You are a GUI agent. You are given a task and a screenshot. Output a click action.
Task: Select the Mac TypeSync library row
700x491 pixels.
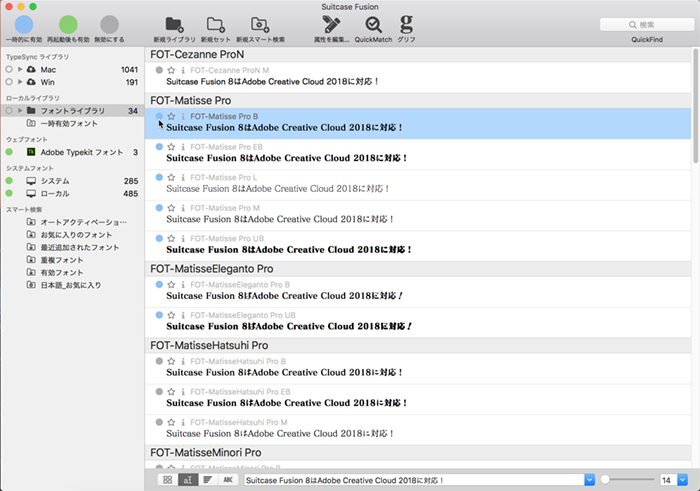[72, 69]
